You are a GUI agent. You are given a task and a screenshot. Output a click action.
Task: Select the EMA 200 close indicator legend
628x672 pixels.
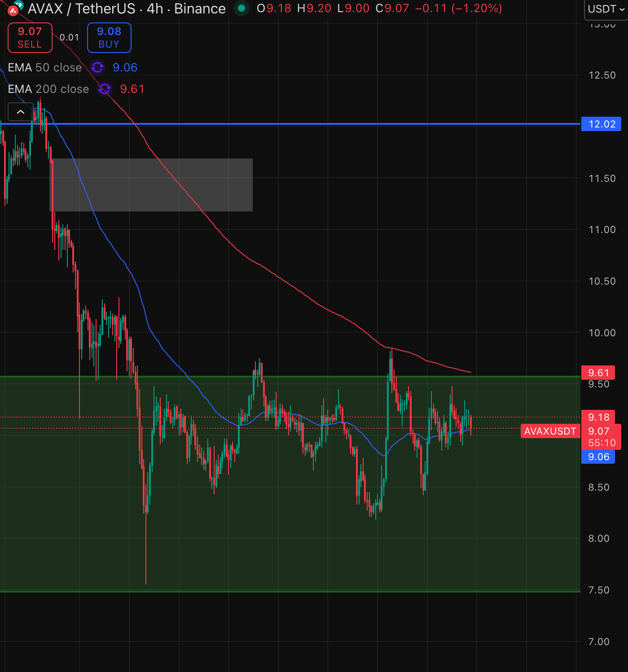coord(48,89)
